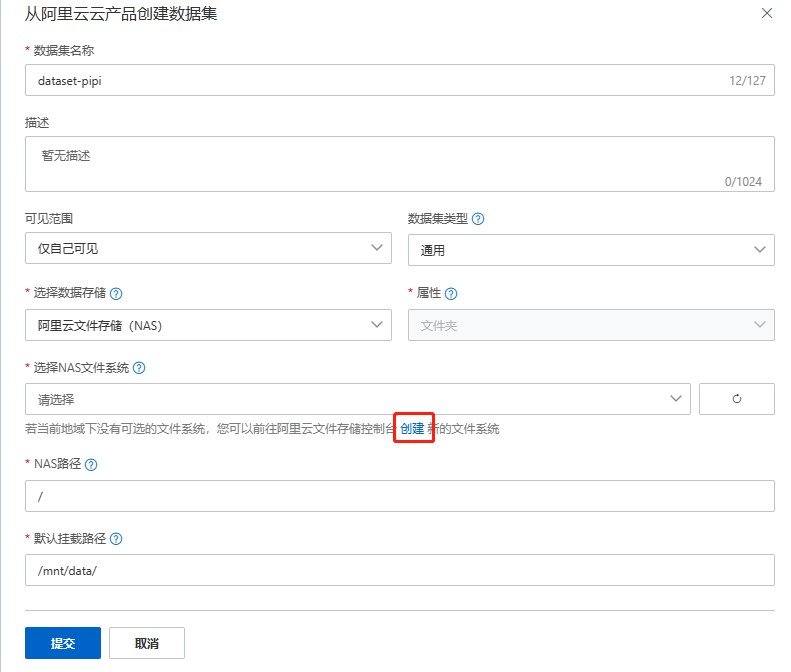The width and height of the screenshot is (791, 672).
Task: Expand the 数据集类型 dropdown showing 通用
Action: 591,250
